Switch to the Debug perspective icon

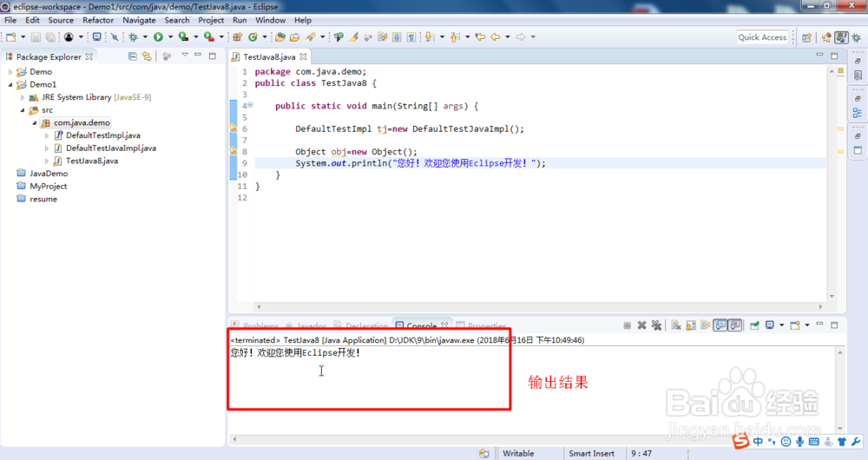pos(857,37)
